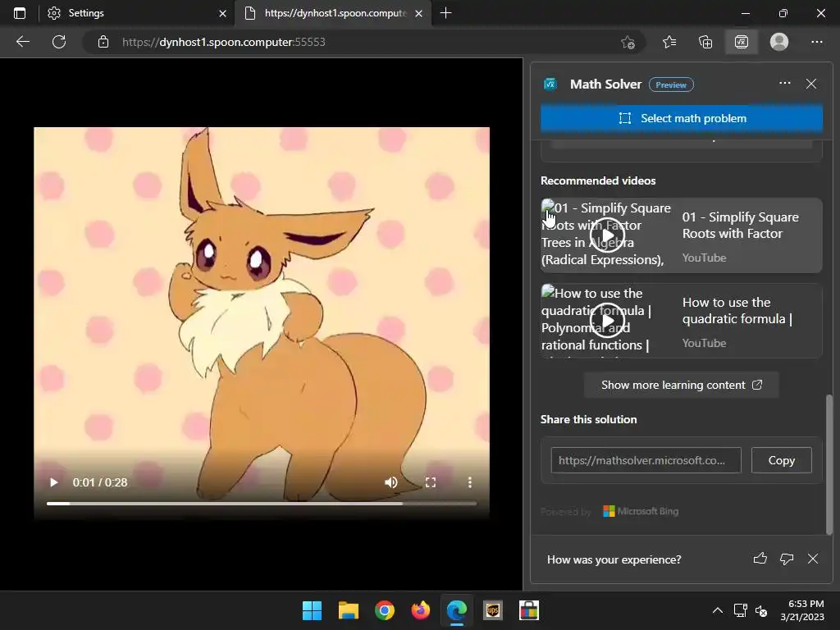Open video more options menu
840x630 pixels.
469,482
